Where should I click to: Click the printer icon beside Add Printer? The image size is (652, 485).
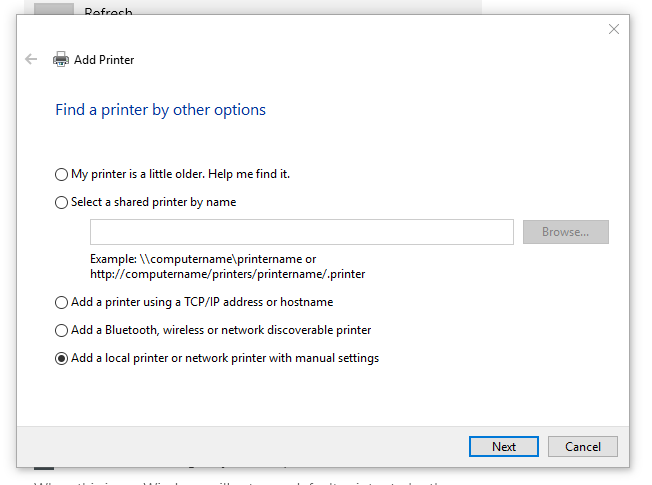tap(61, 59)
